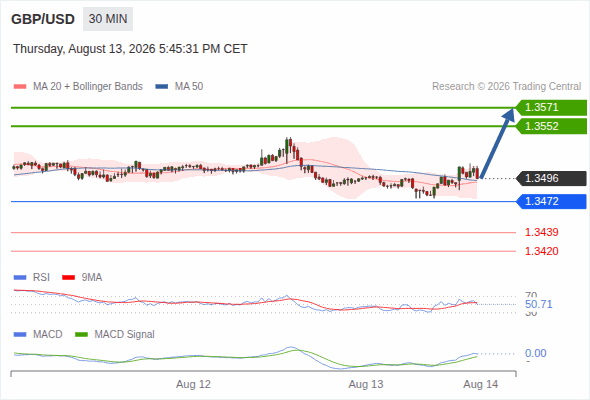Click the Trading Central research credit
Screen dimensions: 590x400
(506, 87)
